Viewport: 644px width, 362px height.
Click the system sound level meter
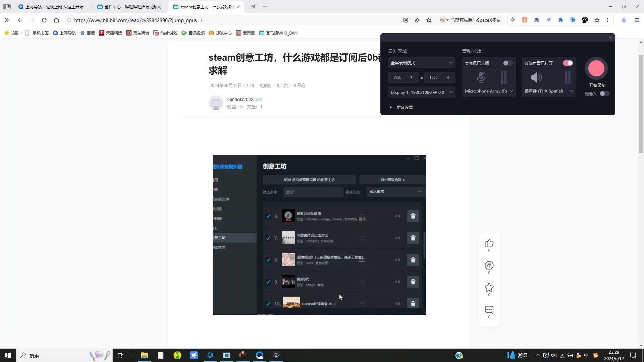click(568, 77)
